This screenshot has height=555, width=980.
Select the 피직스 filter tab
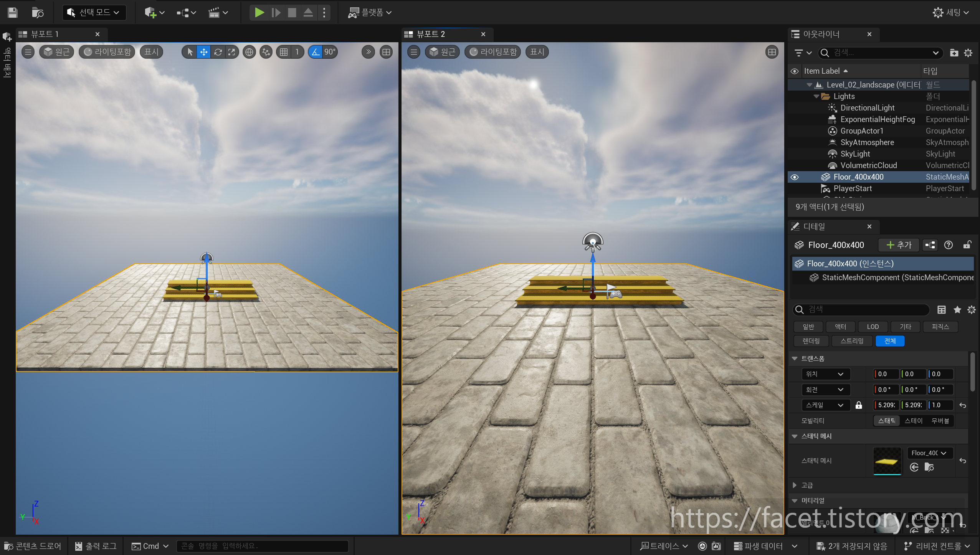point(940,327)
